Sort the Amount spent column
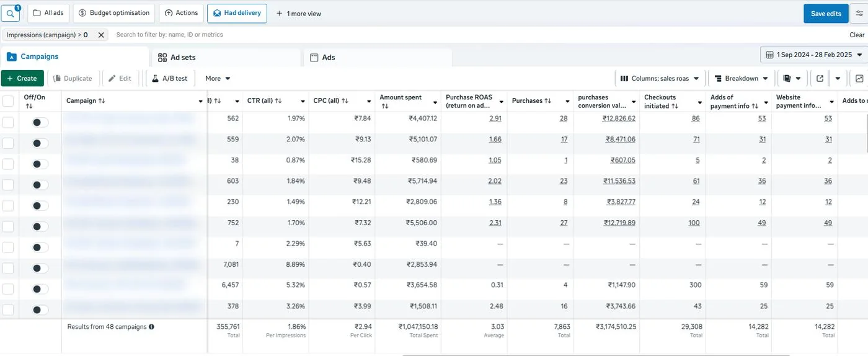The width and height of the screenshot is (868, 356). [384, 107]
